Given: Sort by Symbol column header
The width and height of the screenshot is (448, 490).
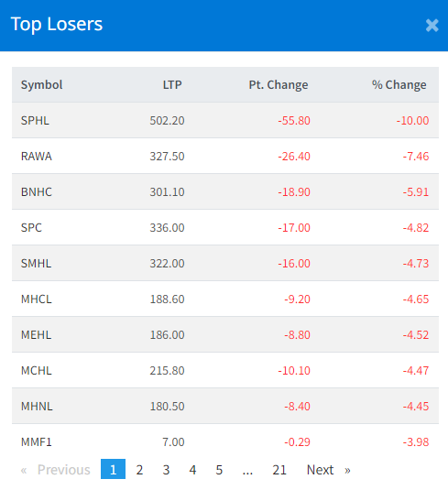Looking at the screenshot, I should coord(41,84).
